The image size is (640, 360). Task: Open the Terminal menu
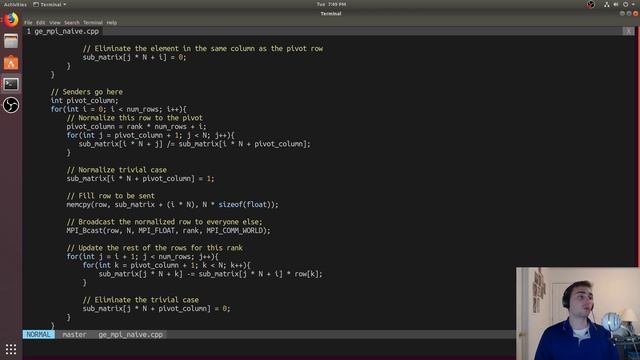click(x=93, y=23)
